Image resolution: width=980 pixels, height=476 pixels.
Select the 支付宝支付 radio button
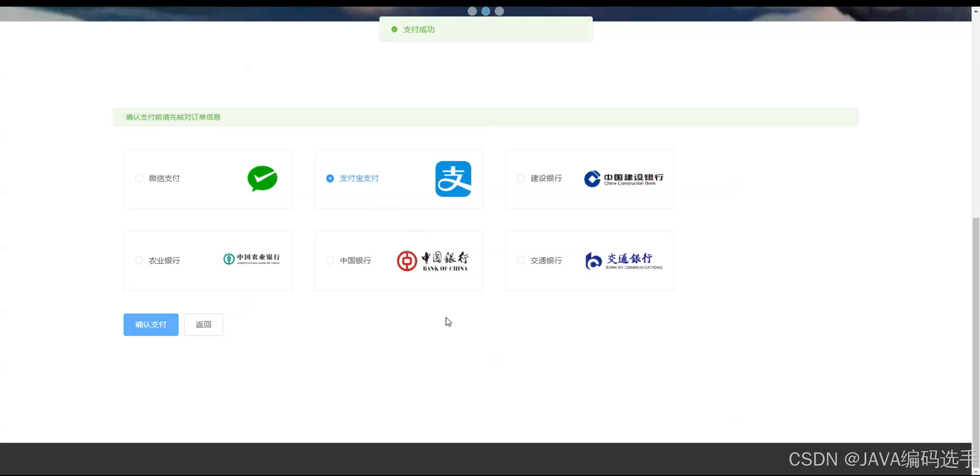pyautogui.click(x=330, y=178)
